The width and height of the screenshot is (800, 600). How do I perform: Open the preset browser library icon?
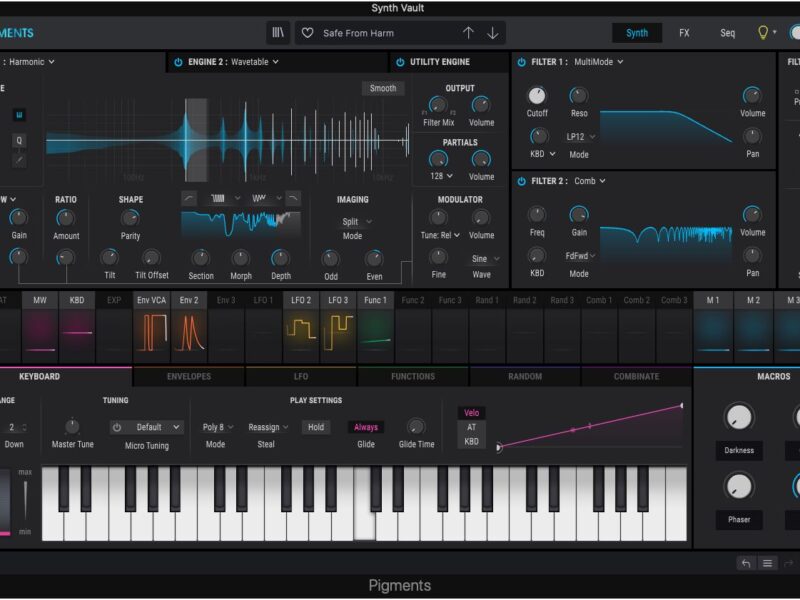click(x=278, y=33)
